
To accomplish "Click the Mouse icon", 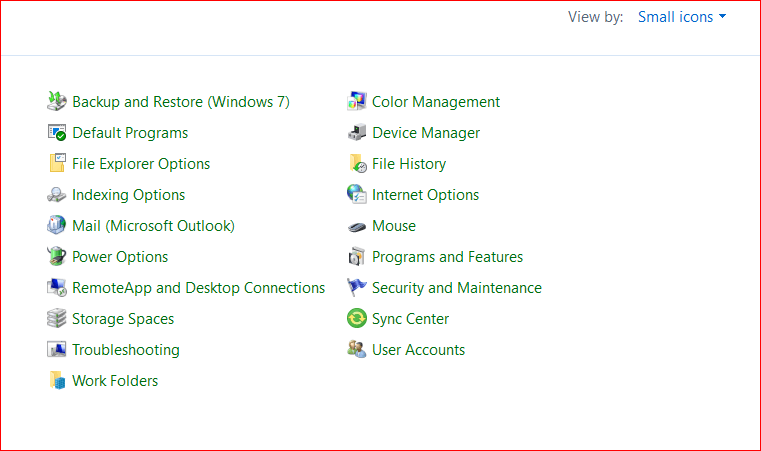I will tap(357, 226).
